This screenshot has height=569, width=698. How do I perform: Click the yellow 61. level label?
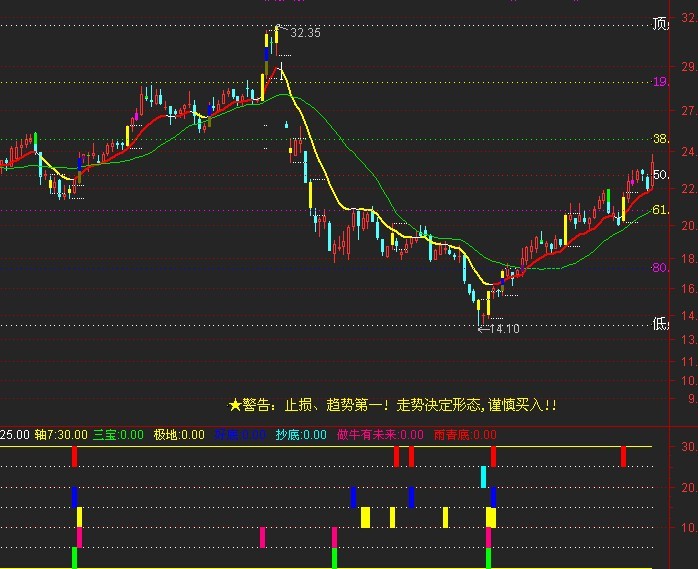tap(660, 209)
